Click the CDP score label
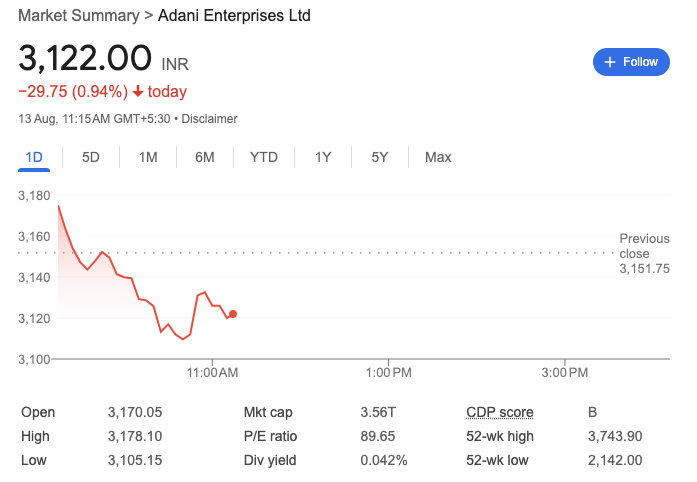This screenshot has width=697, height=482. [x=500, y=412]
